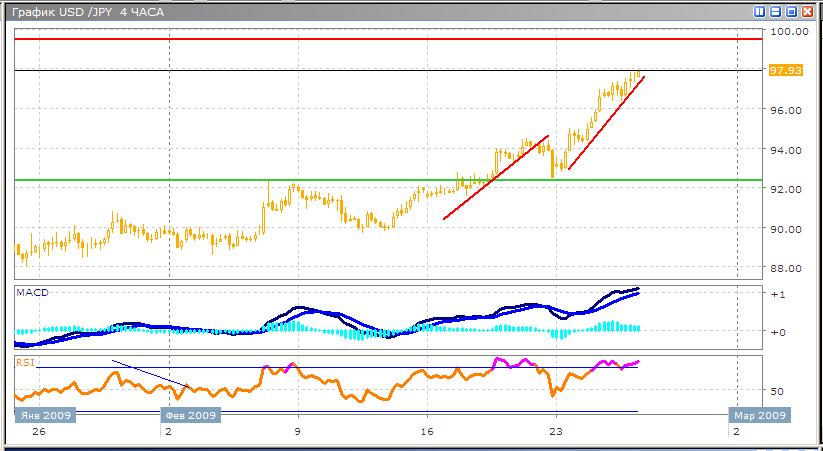Click the Мар 2009 month marker
This screenshot has height=451, width=823.
[x=758, y=414]
